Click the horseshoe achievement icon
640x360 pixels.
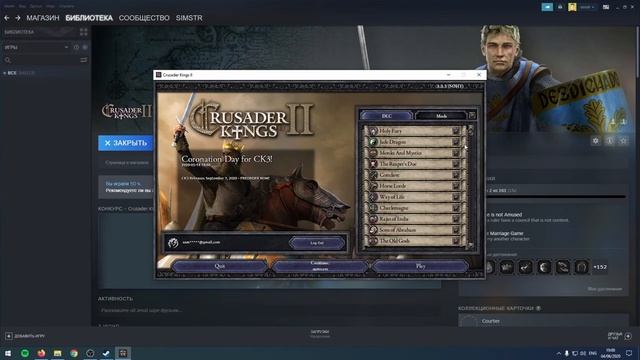[581, 267]
